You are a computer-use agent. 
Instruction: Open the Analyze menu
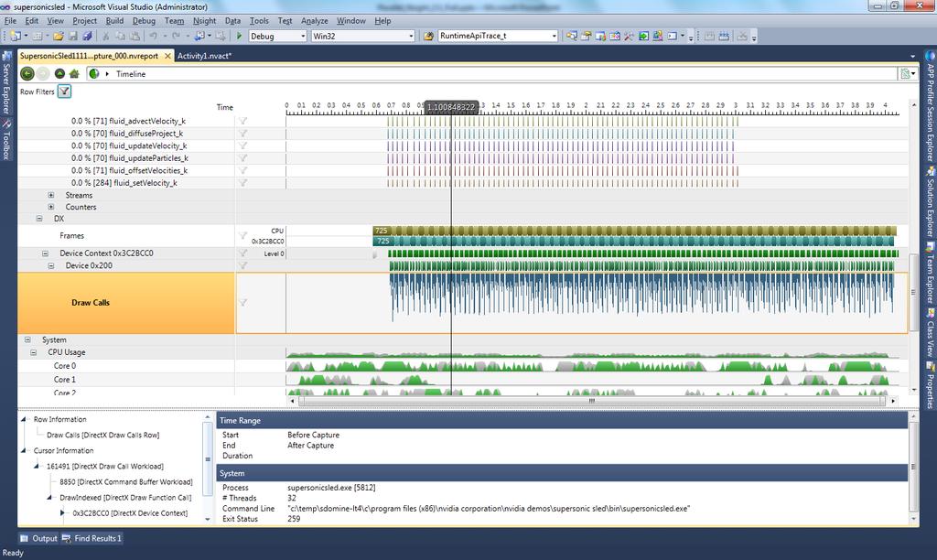point(315,20)
